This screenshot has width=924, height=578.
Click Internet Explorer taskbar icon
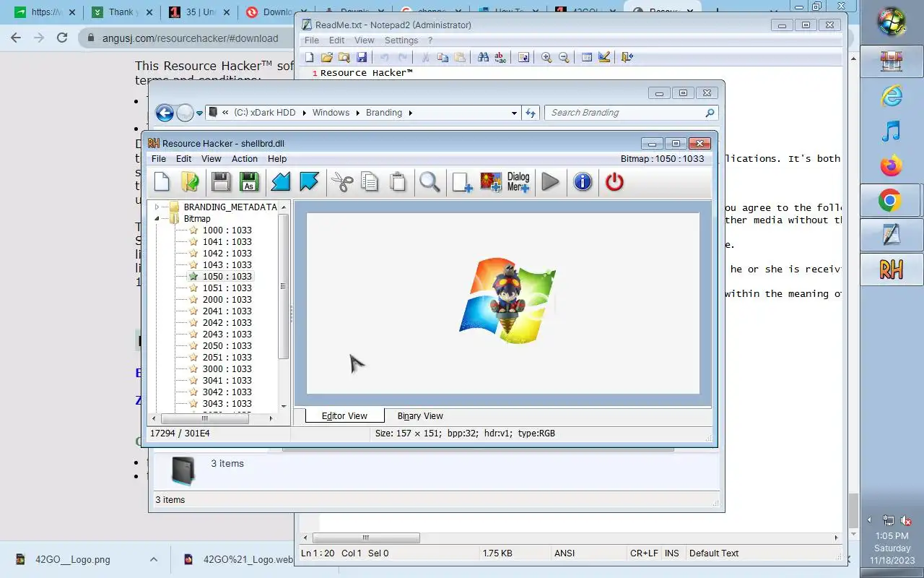892,95
